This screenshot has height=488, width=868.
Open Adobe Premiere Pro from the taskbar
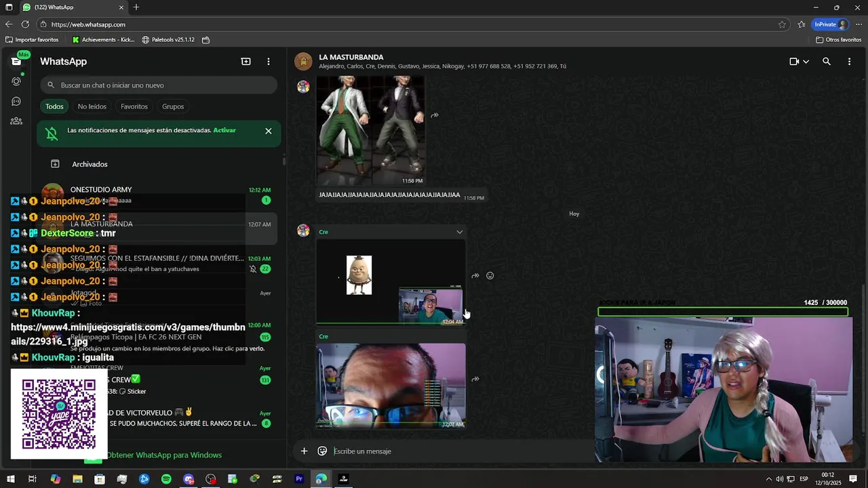pos(299,479)
